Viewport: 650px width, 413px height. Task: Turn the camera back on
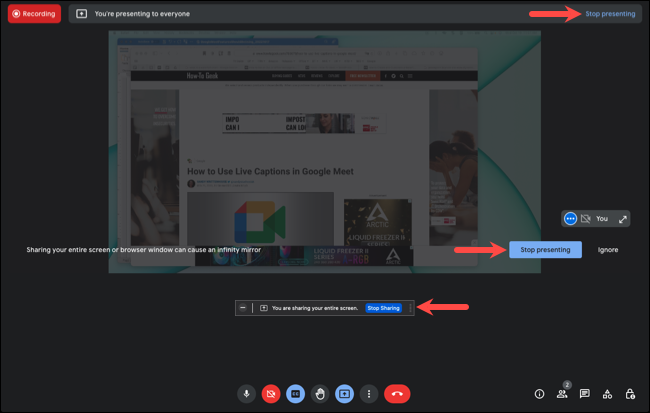click(271, 394)
